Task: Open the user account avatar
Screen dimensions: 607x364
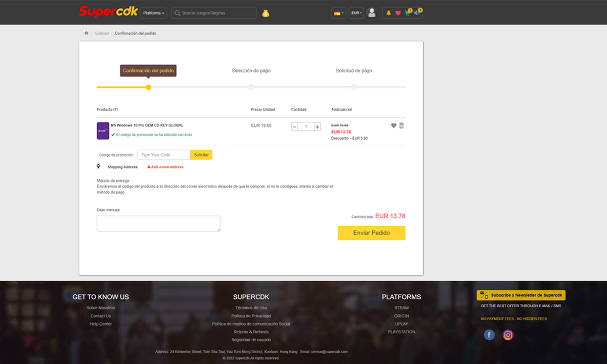Action: point(372,13)
